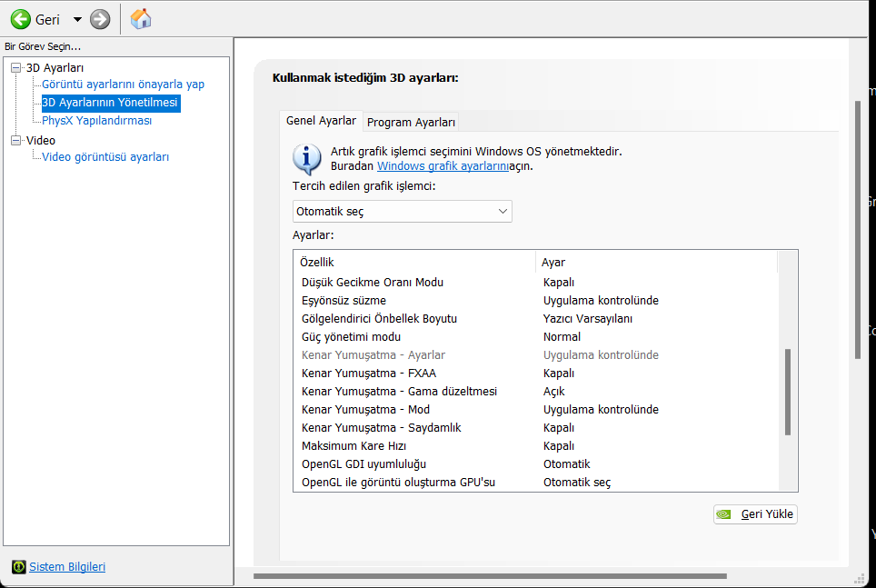Click the Geri Yükle button
876x588 pixels.
(755, 514)
